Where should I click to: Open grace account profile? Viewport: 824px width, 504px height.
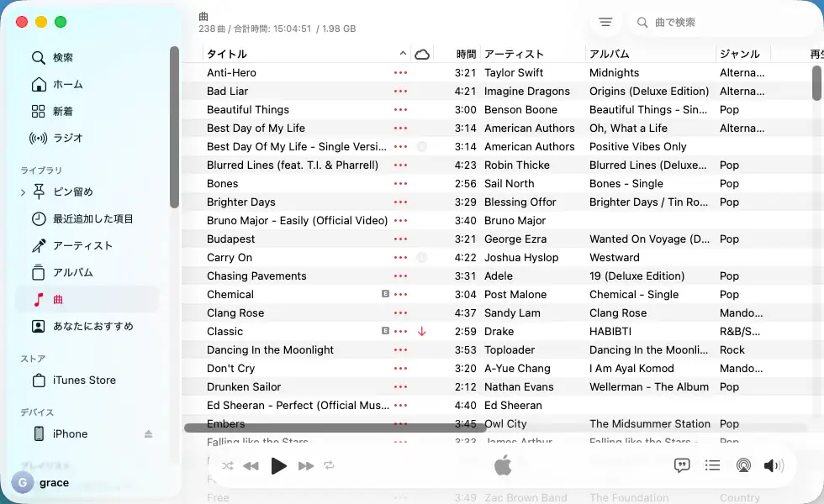pyautogui.click(x=42, y=482)
